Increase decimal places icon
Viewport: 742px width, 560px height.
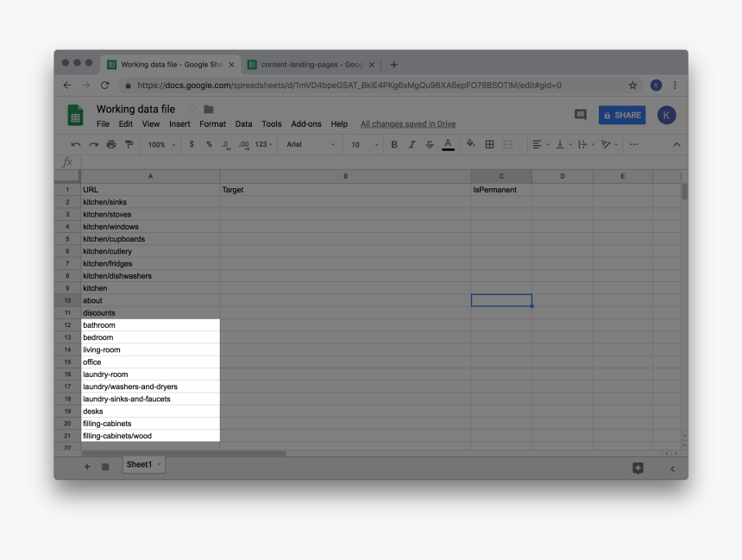[243, 145]
